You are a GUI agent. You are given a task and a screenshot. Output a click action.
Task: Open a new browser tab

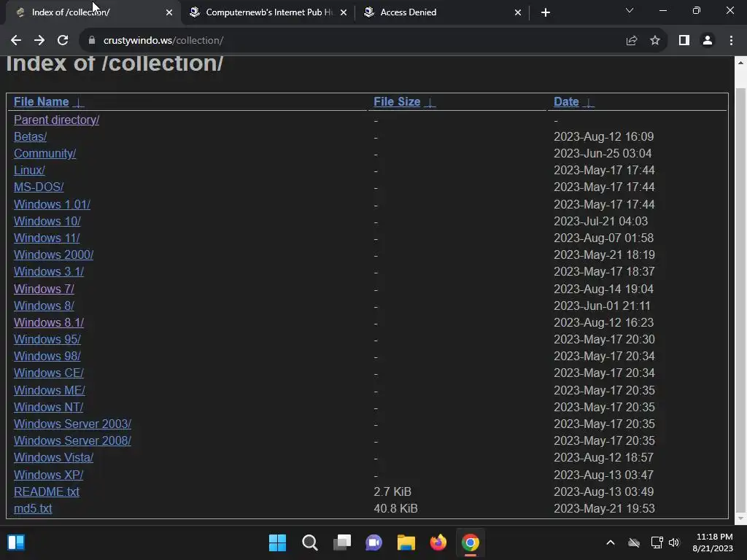(546, 12)
